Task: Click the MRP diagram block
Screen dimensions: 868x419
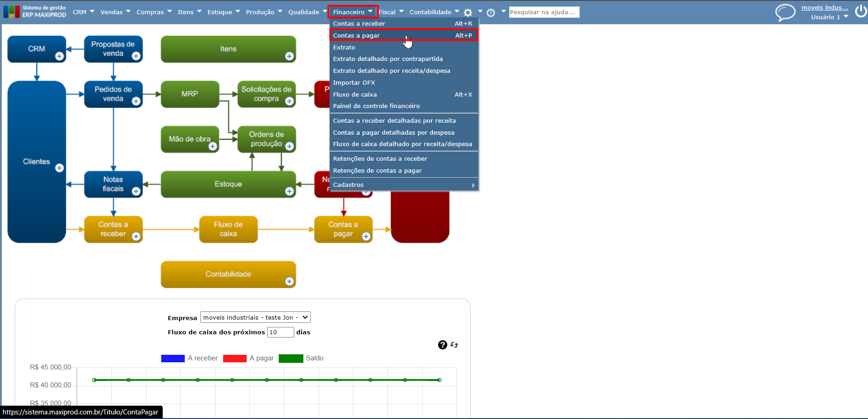Action: pyautogui.click(x=190, y=94)
